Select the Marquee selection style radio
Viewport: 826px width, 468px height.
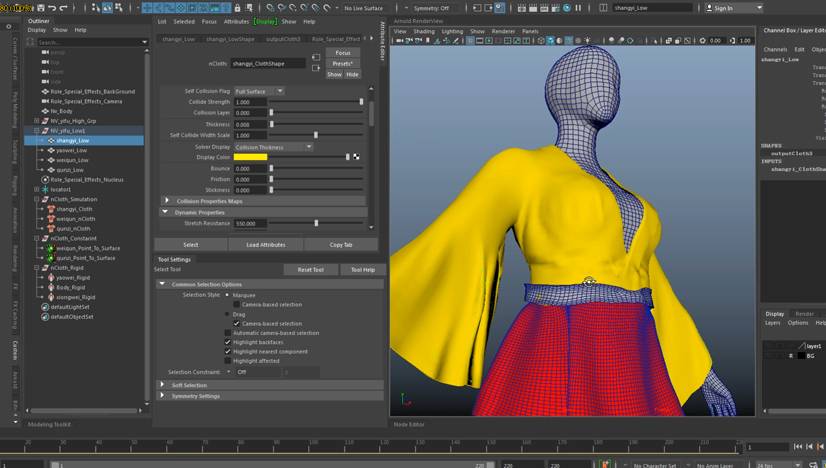coord(227,295)
